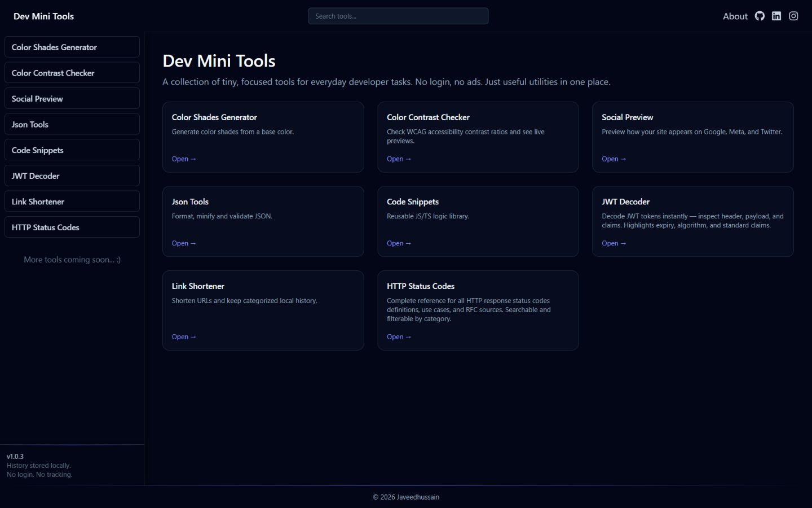Click 'Reusable JS/TS logic library.' description

(x=428, y=216)
